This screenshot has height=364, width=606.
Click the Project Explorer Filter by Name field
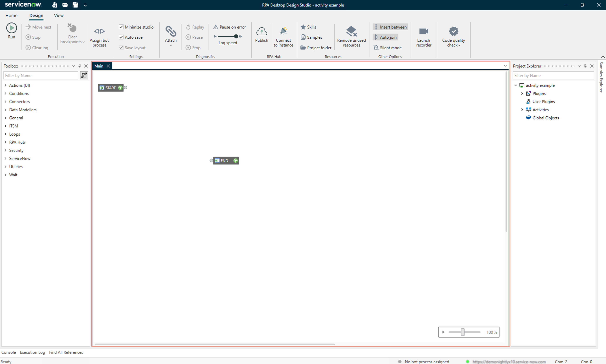point(553,75)
